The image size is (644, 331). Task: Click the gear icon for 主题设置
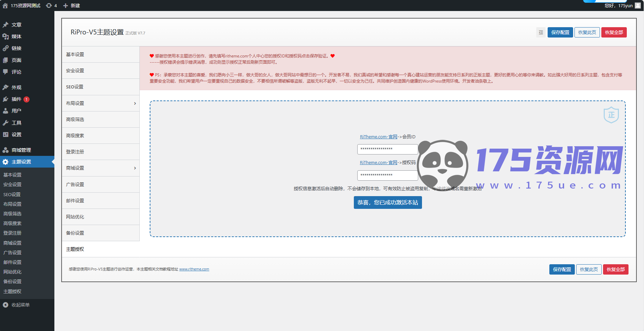6,162
